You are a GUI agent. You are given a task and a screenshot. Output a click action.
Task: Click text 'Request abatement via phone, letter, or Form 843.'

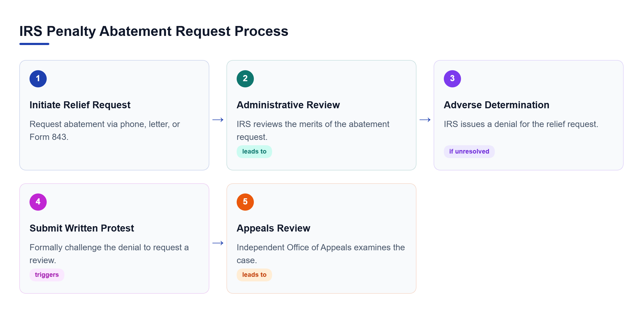[105, 131]
